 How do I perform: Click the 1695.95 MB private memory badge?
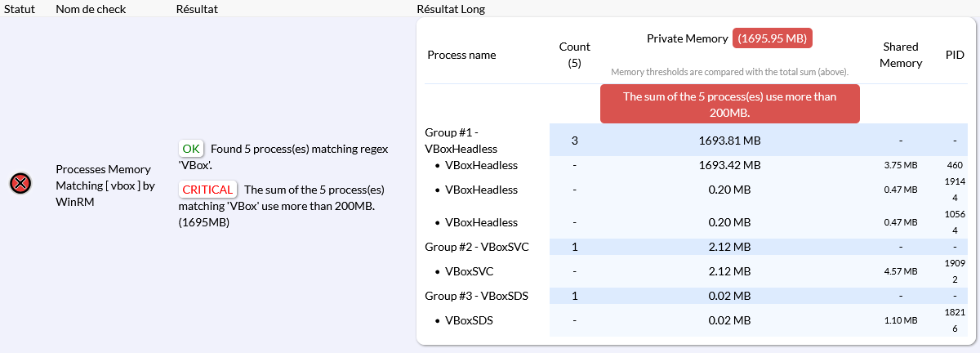point(773,38)
